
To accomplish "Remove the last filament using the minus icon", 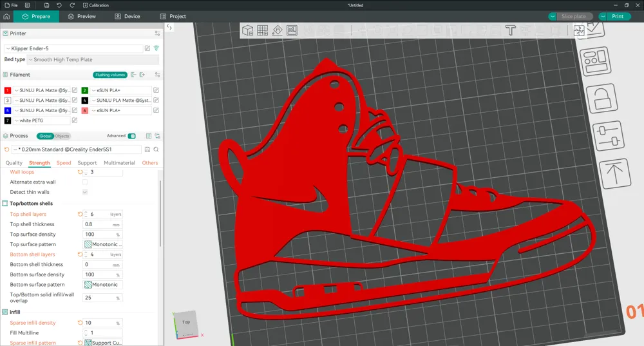I will pyautogui.click(x=133, y=75).
